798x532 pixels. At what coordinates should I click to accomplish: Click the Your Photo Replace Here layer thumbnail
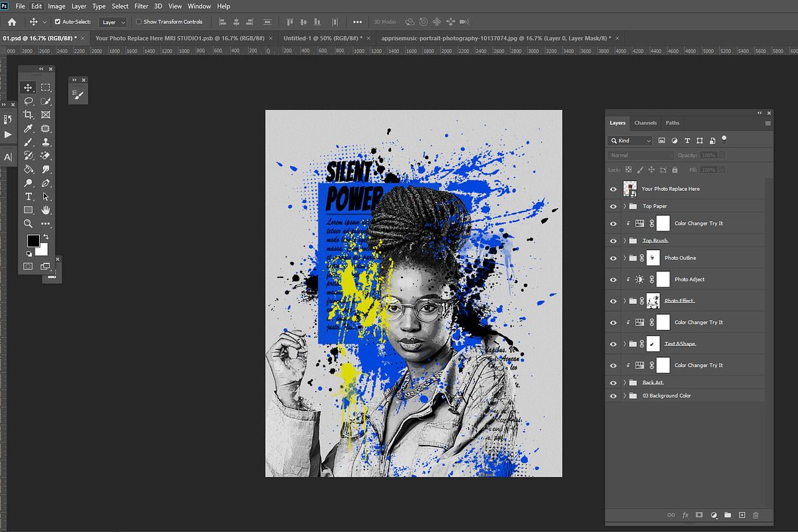[x=630, y=189]
